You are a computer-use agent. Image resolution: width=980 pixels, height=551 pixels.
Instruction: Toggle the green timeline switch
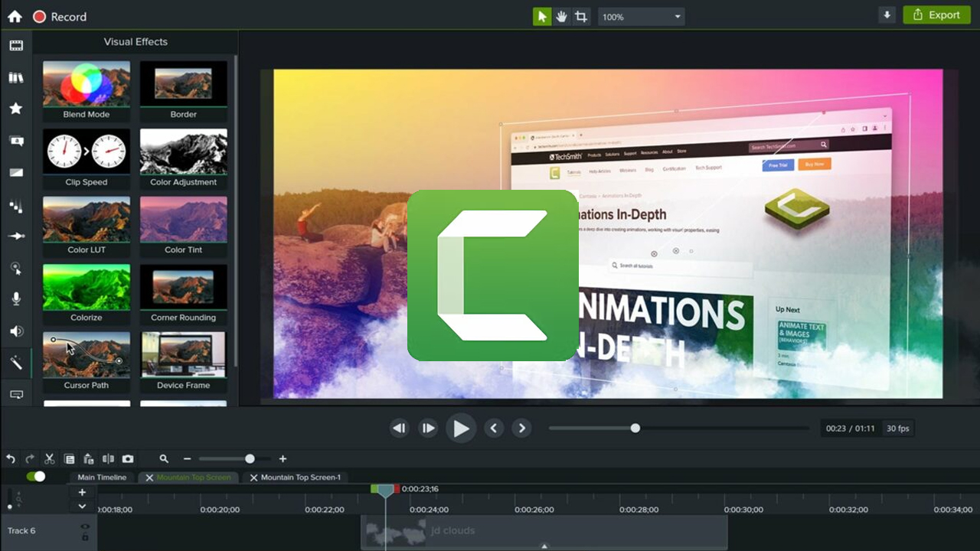coord(36,477)
